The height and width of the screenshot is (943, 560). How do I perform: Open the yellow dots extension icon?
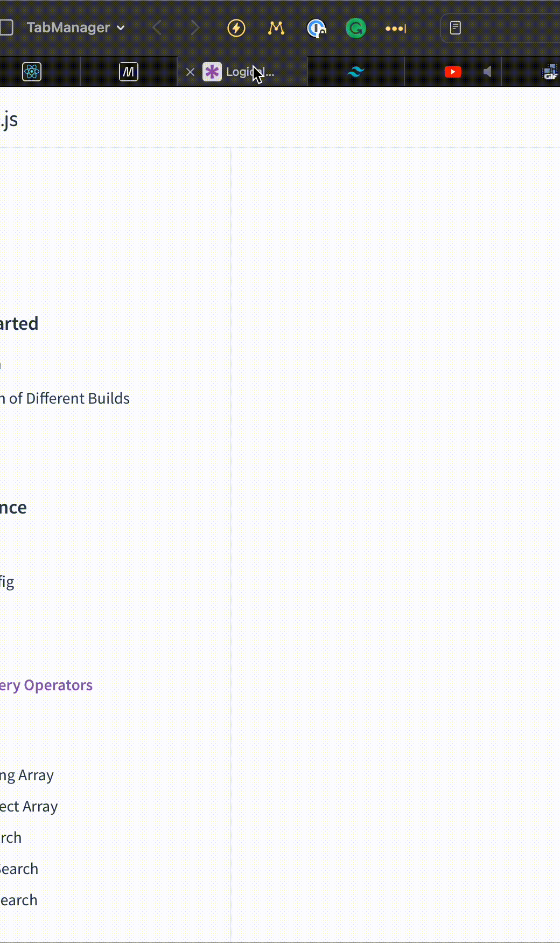[396, 28]
